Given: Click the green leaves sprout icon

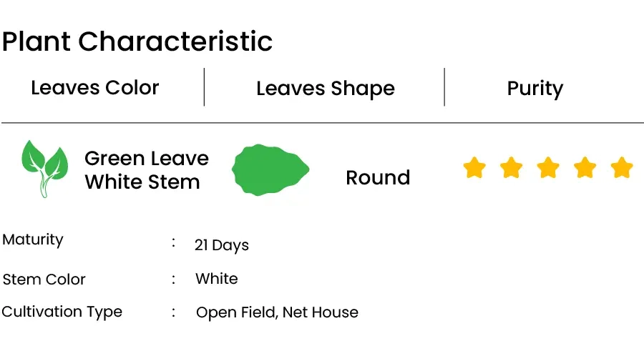Looking at the screenshot, I should pos(45,169).
